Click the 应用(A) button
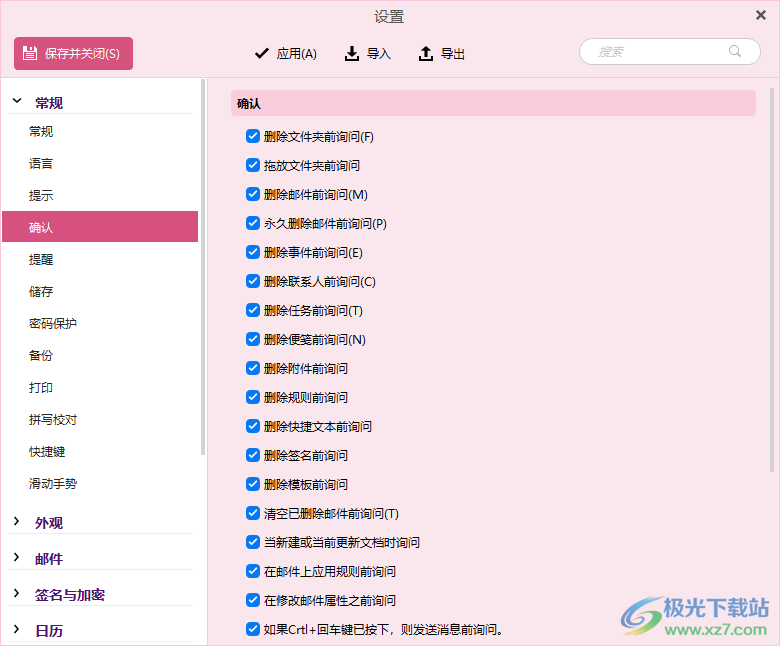780x646 pixels. 286,53
